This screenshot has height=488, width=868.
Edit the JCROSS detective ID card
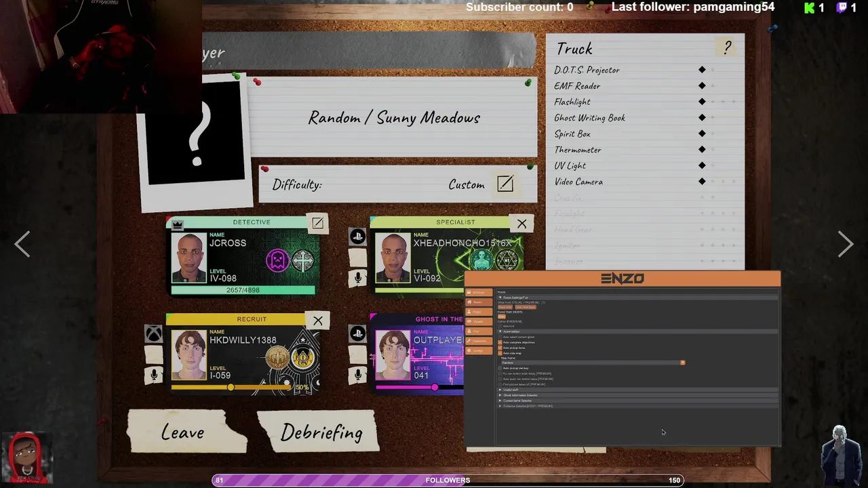[x=317, y=223]
